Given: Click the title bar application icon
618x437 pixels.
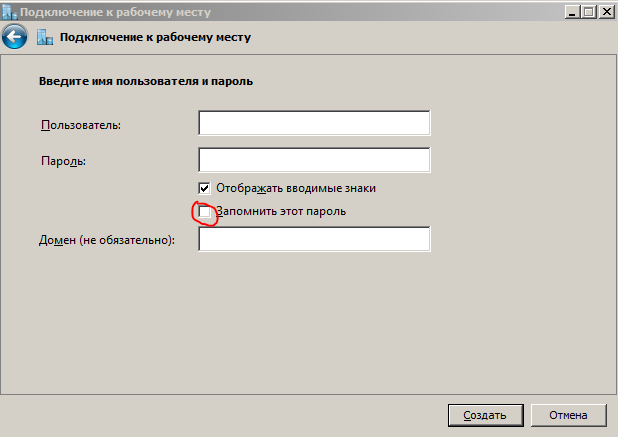Looking at the screenshot, I should (9, 11).
